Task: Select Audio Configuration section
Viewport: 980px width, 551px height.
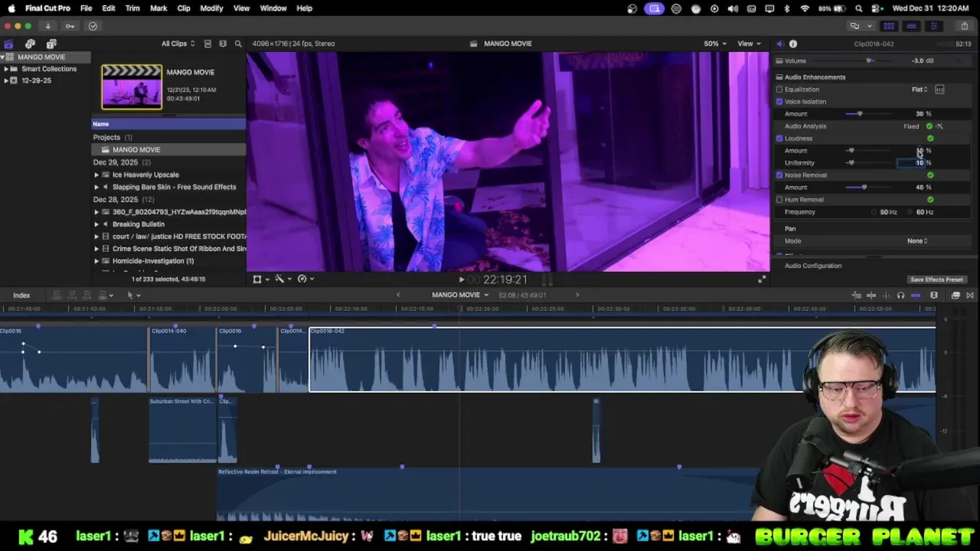Action: [813, 266]
